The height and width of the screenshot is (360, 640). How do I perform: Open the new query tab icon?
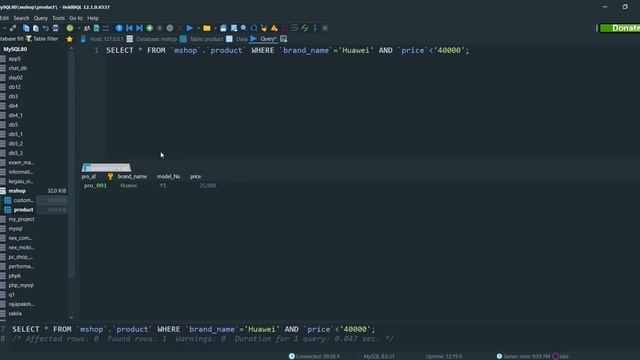283,39
